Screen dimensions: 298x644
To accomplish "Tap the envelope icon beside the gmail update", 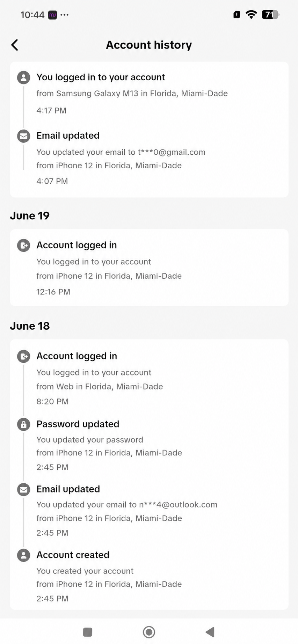I will 23,136.
